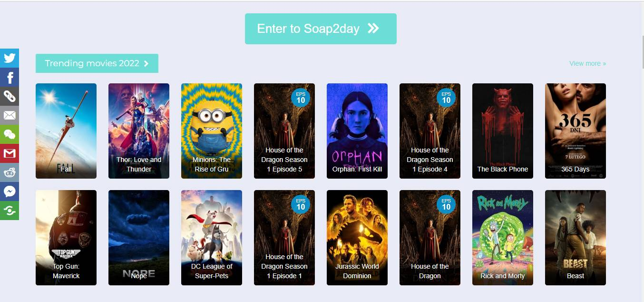The width and height of the screenshot is (644, 302).
Task: Copy link using chain icon
Action: click(10, 96)
